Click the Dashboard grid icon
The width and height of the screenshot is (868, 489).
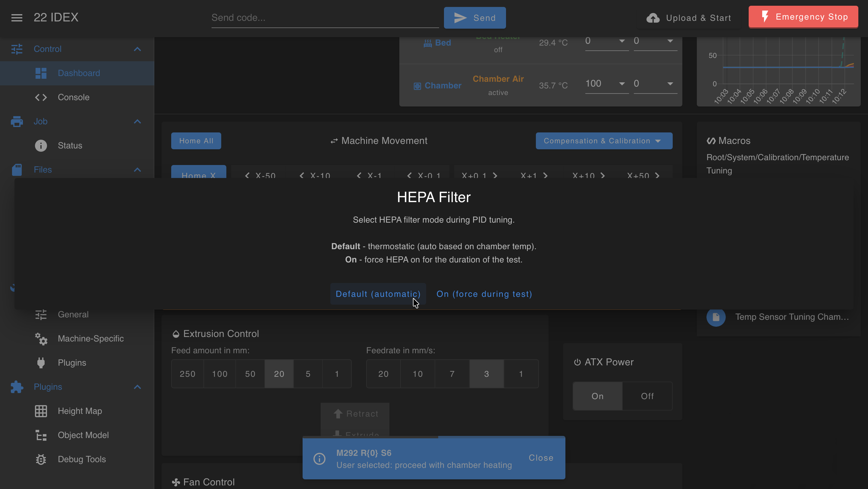(41, 73)
